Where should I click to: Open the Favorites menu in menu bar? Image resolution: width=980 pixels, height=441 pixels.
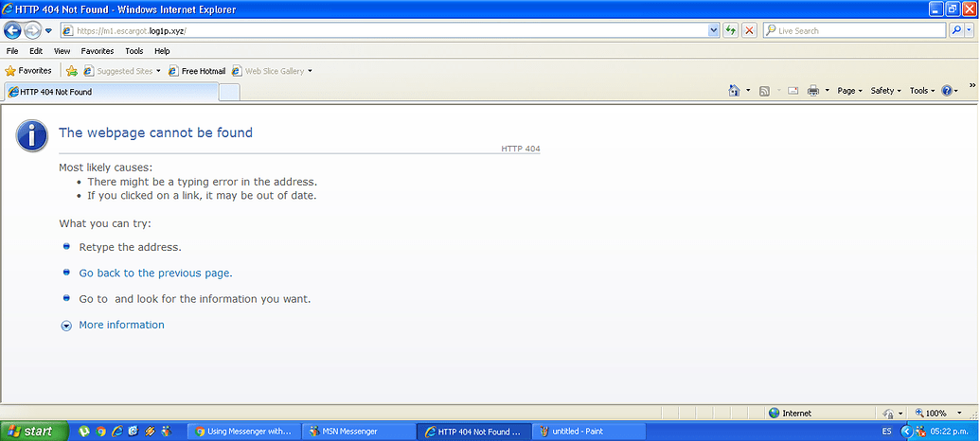point(98,51)
